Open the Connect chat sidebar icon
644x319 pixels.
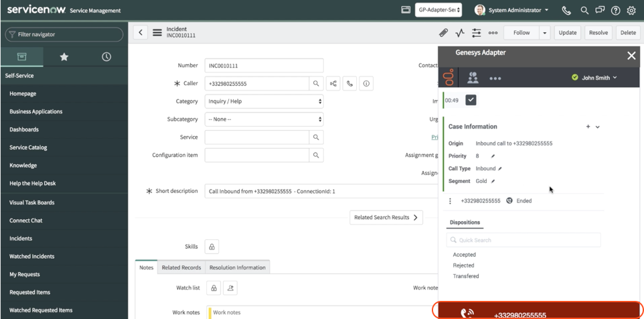point(600,10)
